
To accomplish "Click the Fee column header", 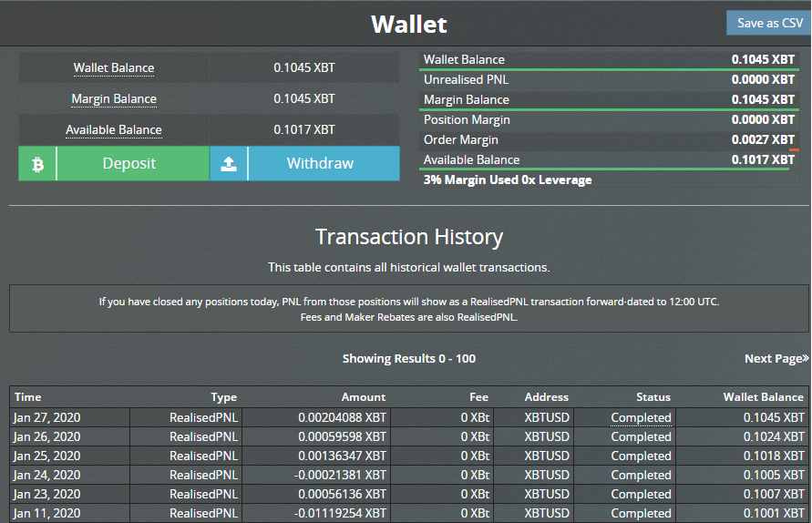I will point(478,397).
